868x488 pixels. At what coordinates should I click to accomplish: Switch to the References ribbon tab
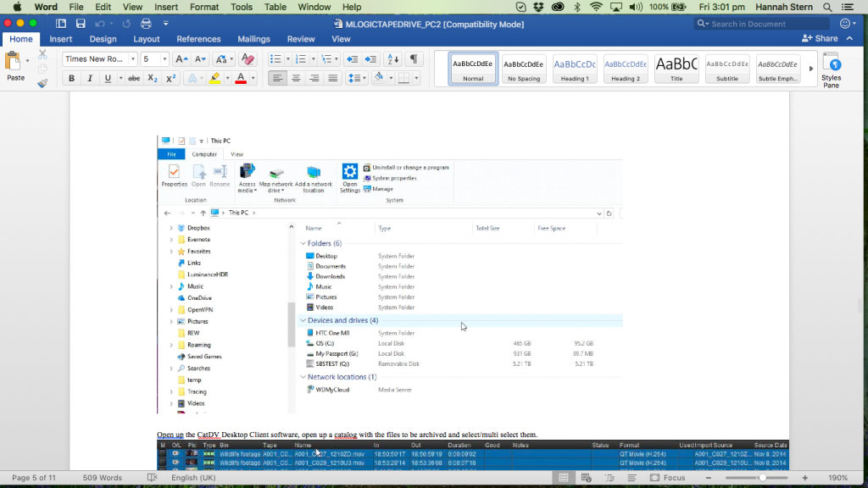pos(198,39)
